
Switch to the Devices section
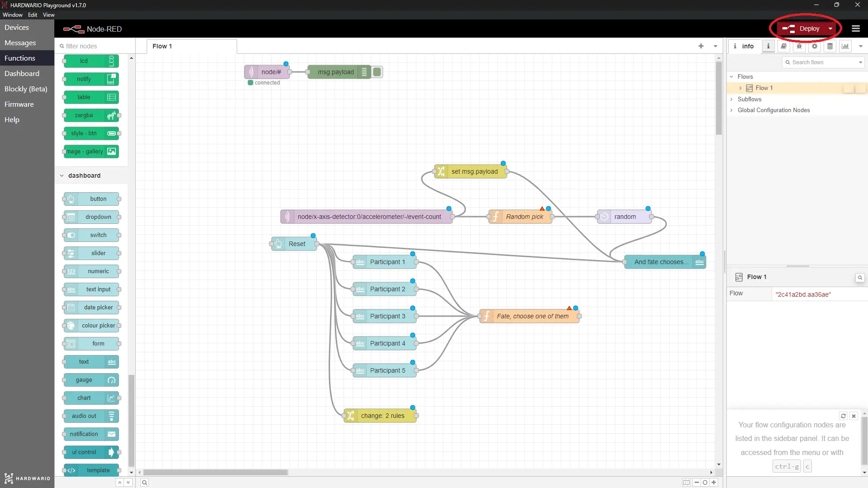27,28
